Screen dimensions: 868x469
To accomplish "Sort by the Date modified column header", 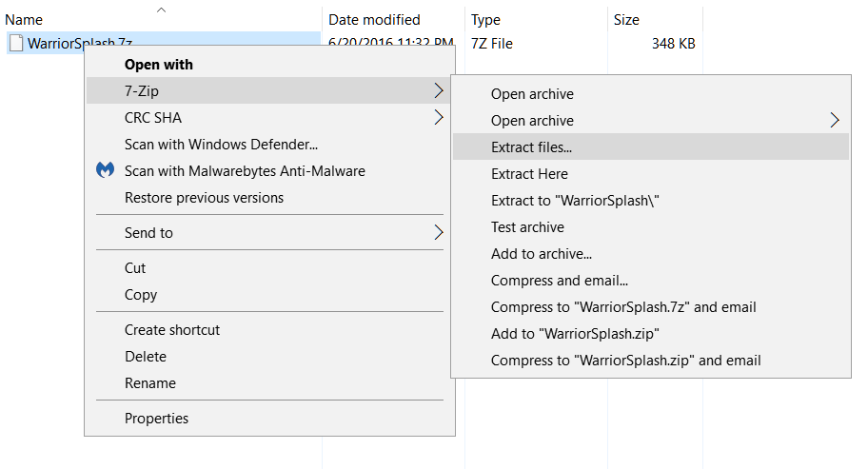I will [374, 20].
